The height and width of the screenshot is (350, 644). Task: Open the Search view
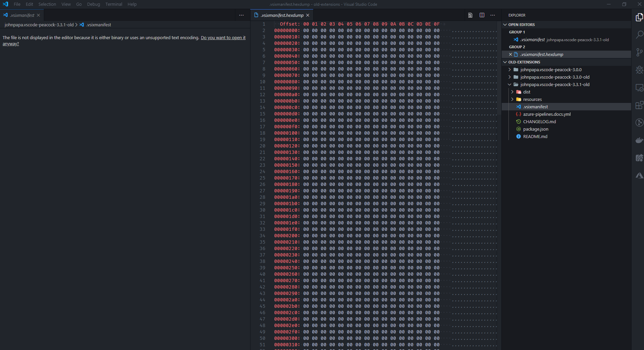[x=639, y=34]
